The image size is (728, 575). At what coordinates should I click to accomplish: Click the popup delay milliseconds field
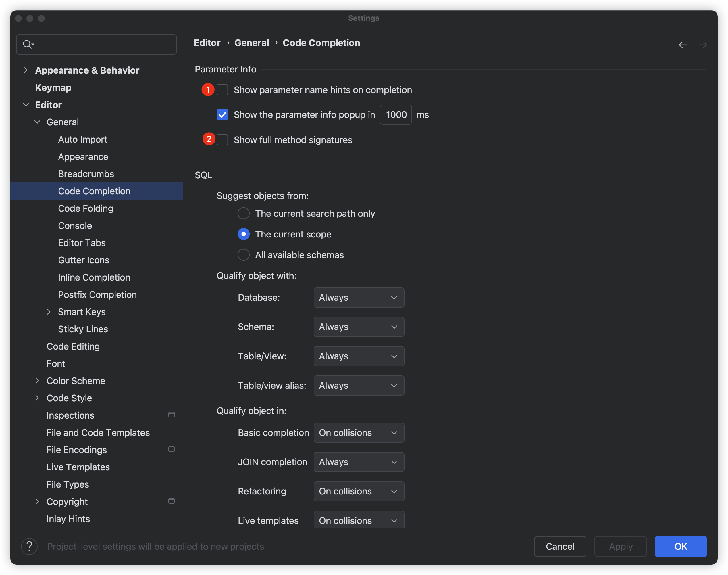[x=396, y=115]
